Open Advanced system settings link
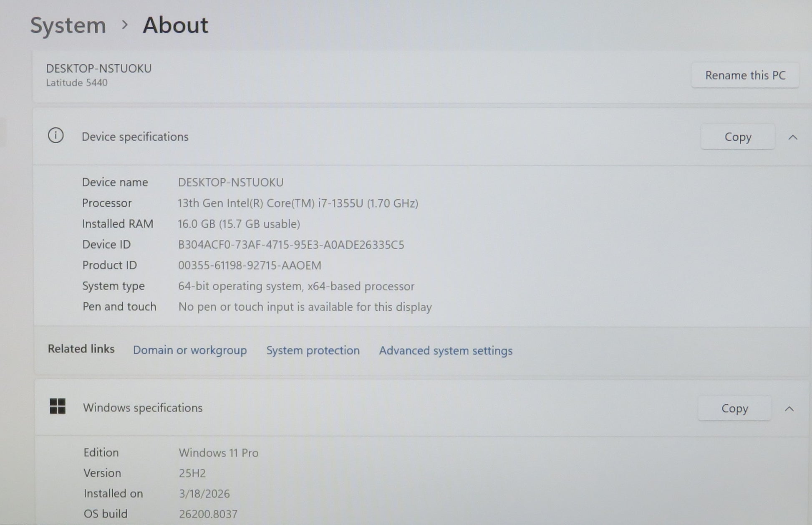812x525 pixels. pyautogui.click(x=446, y=351)
